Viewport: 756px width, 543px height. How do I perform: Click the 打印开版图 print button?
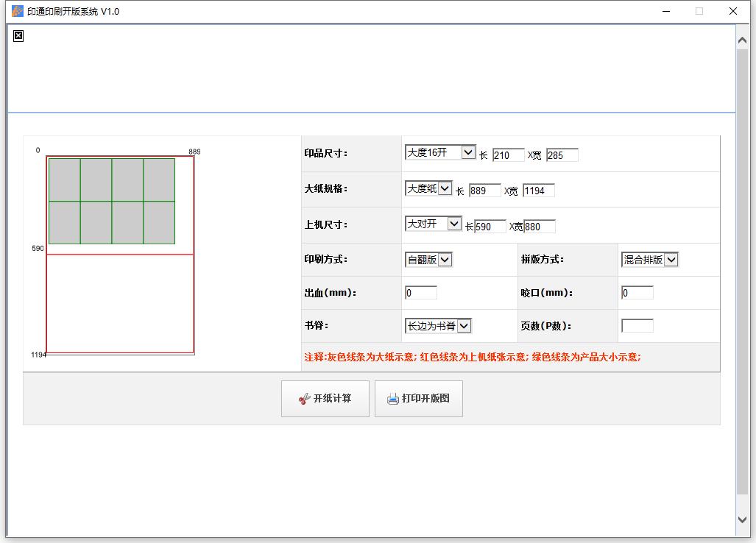coord(419,399)
